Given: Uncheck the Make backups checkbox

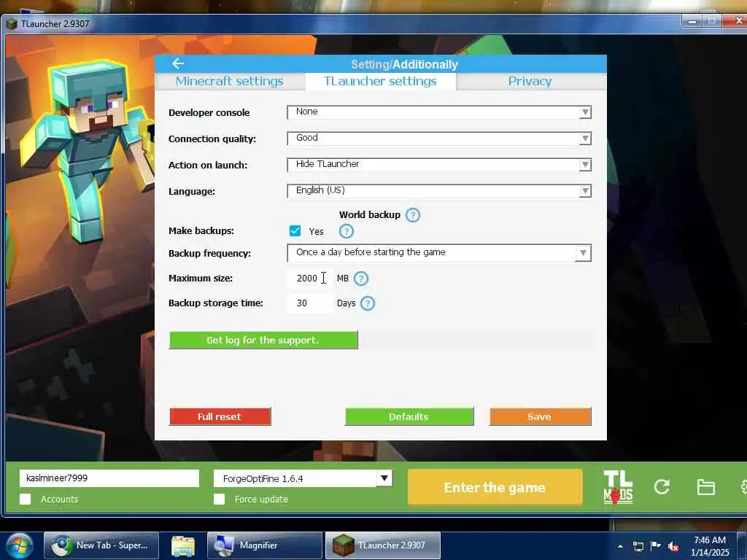Looking at the screenshot, I should pos(295,231).
